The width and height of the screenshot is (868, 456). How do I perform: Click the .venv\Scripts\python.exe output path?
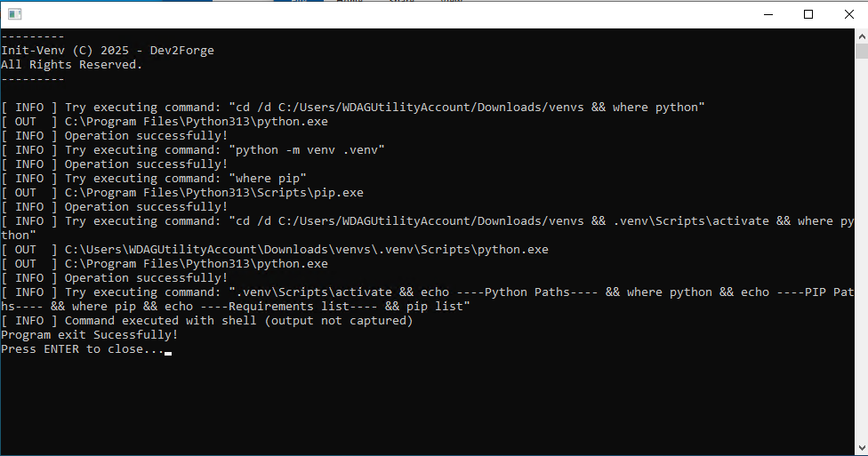pos(306,250)
